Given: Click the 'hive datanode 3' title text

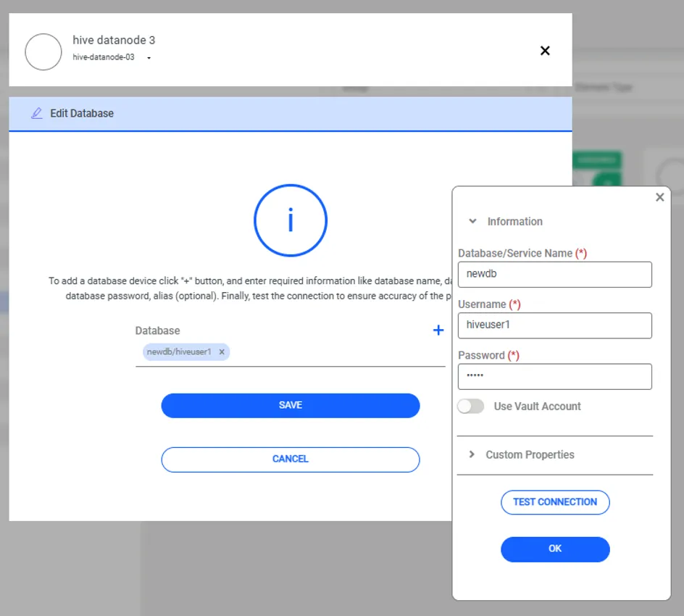Looking at the screenshot, I should 114,40.
